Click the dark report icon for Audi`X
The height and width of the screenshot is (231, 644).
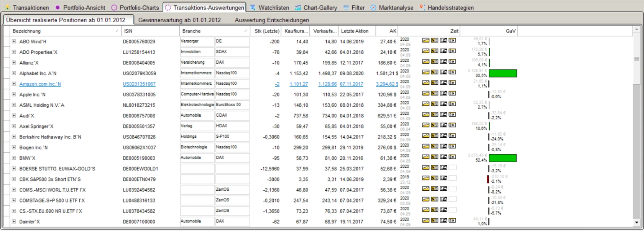[444, 114]
